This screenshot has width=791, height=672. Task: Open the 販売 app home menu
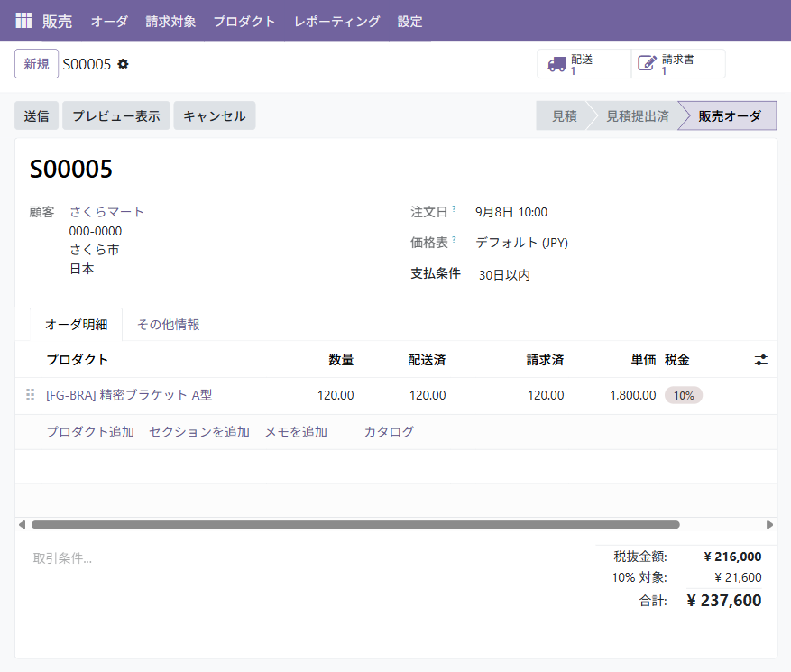point(57,21)
